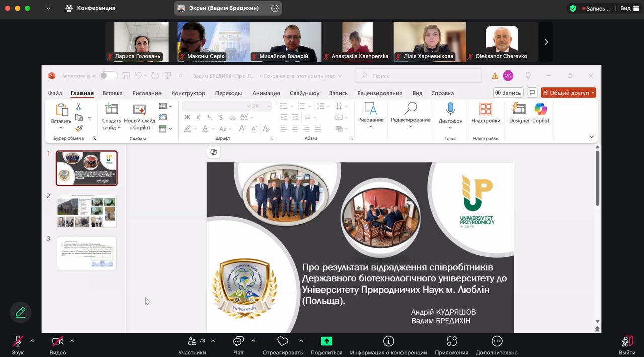The width and height of the screenshot is (644, 357).
Task: Switch to the Рисование ribbon tab
Action: point(147,93)
